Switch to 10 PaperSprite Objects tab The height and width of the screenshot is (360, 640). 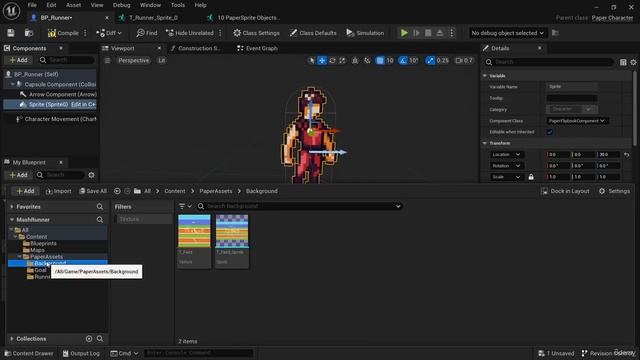click(248, 18)
